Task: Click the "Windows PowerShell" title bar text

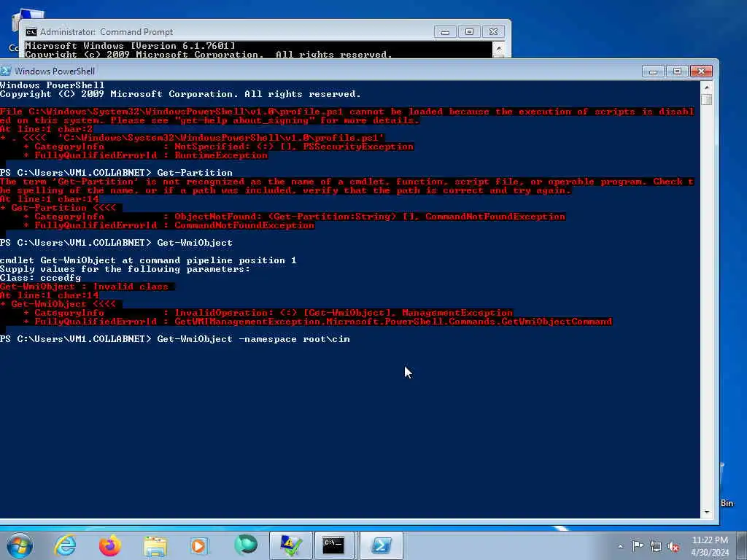Action: point(55,71)
